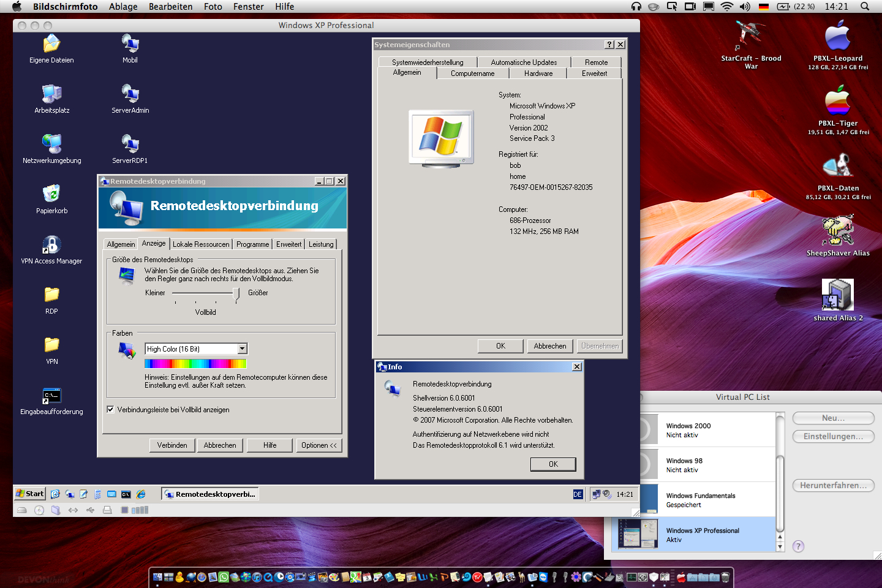This screenshot has height=588, width=882.
Task: Select the VPN Access Manager shortcut
Action: (x=51, y=250)
